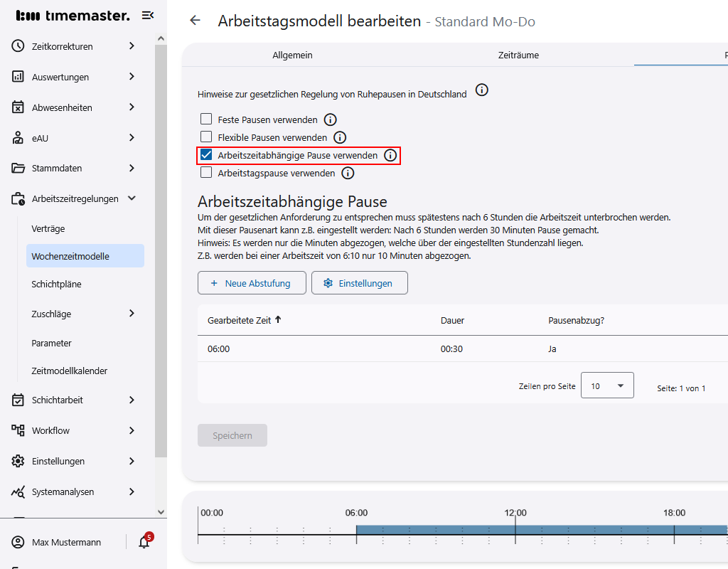Check Flexible Pausen verwenden
Screen dimensions: 728x569
point(205,137)
